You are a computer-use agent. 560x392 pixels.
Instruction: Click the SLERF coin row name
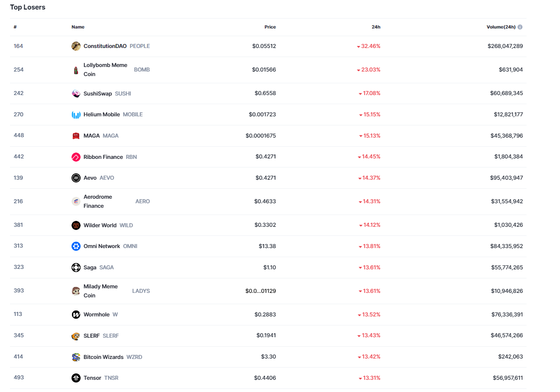(x=91, y=336)
